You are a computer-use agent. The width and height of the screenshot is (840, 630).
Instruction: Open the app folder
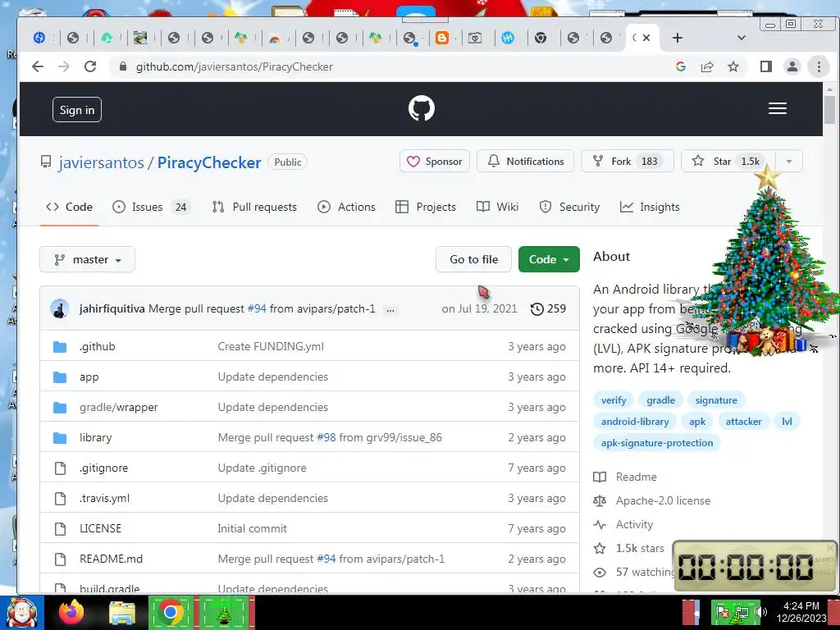pyautogui.click(x=89, y=377)
